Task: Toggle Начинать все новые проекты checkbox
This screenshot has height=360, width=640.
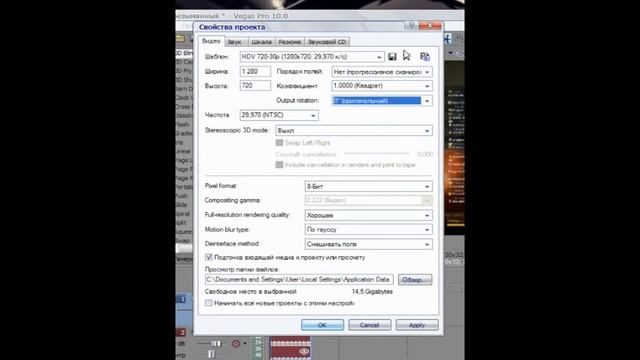Action: 209,303
